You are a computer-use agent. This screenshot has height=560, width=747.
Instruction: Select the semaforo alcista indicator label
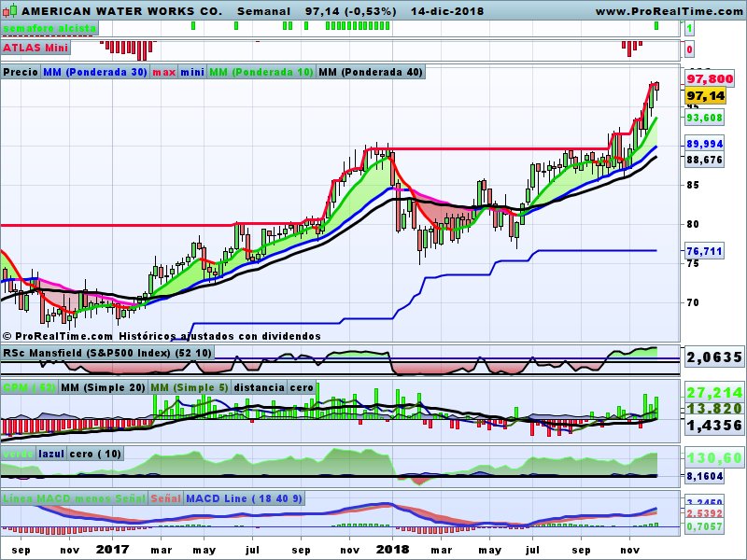(x=49, y=28)
